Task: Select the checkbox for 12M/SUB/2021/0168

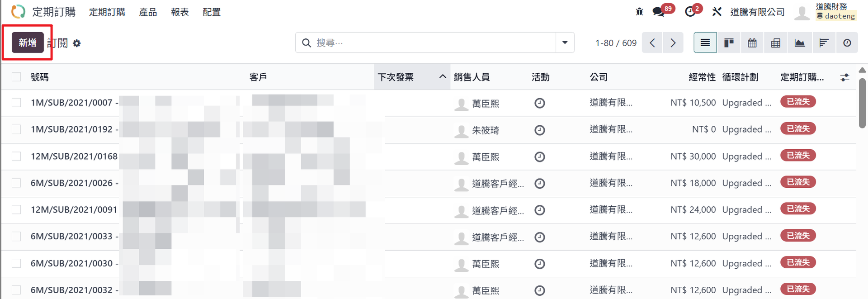Action: pyautogui.click(x=16, y=156)
